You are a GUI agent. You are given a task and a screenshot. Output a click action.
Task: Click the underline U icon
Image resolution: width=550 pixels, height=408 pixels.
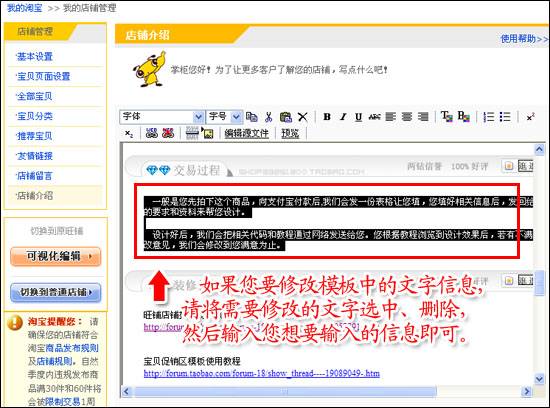(x=358, y=117)
